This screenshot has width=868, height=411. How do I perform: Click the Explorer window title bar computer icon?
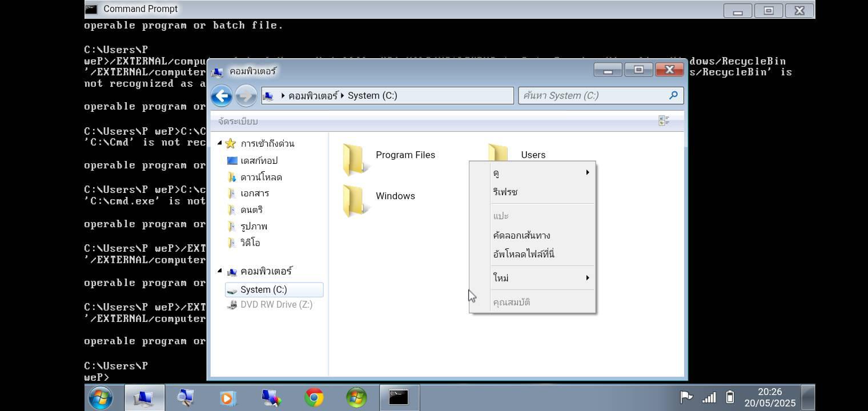(x=217, y=71)
